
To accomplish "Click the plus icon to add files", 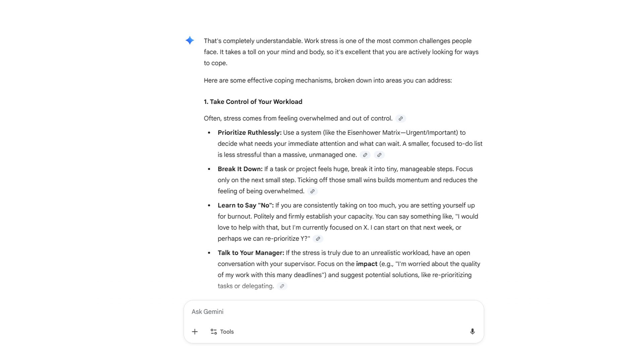I will (x=195, y=332).
